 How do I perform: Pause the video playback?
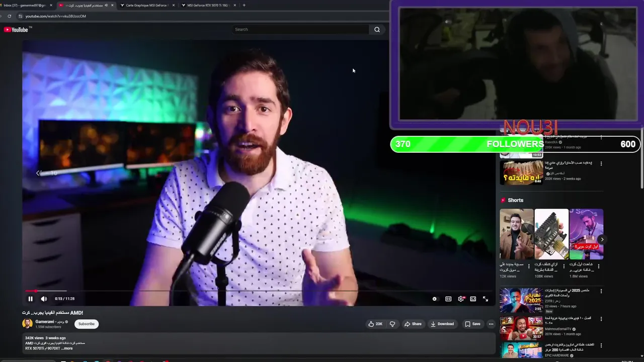[x=30, y=299]
